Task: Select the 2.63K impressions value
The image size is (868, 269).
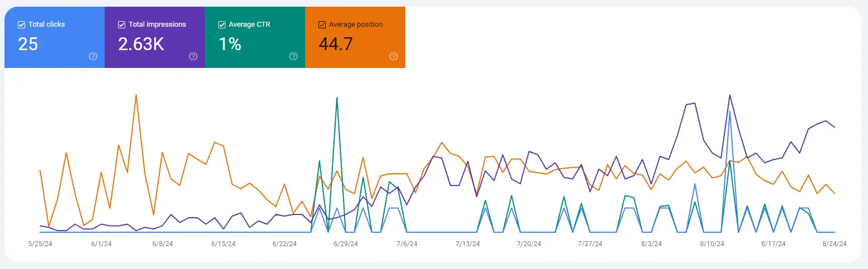Action: tap(141, 44)
